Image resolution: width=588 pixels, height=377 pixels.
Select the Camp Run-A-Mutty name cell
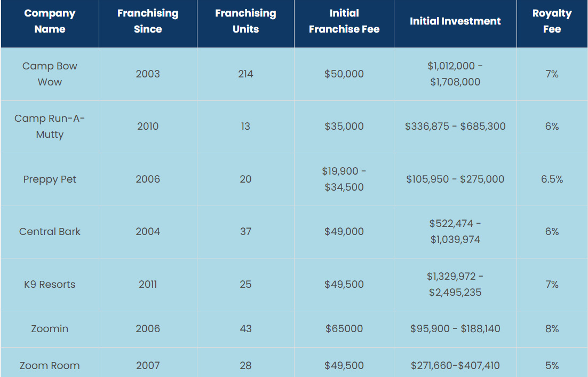(x=50, y=127)
